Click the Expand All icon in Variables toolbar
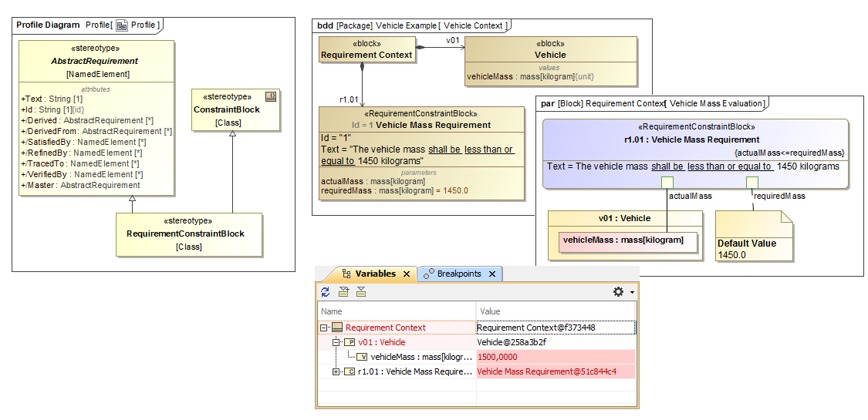This screenshot has width=868, height=420. tap(344, 292)
